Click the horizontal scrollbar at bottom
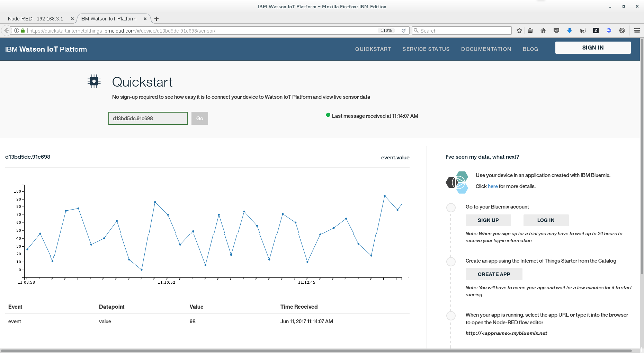Viewport: 644px width, 353px height. (x=317, y=351)
